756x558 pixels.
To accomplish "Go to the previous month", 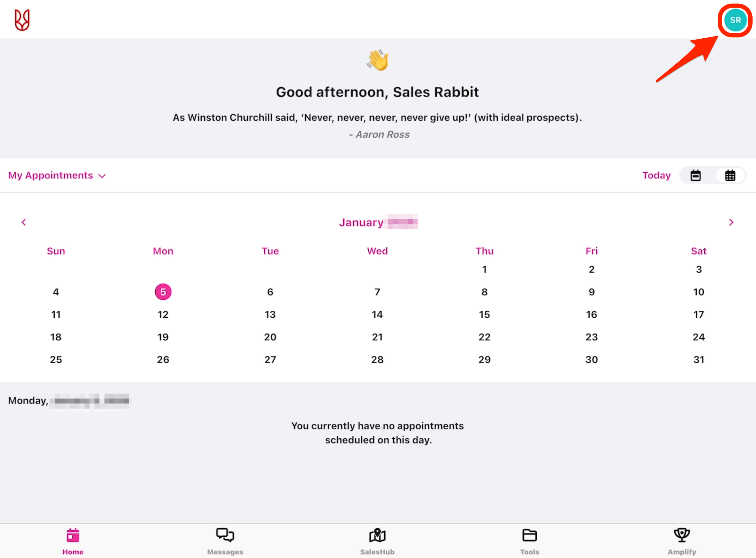I will (24, 222).
